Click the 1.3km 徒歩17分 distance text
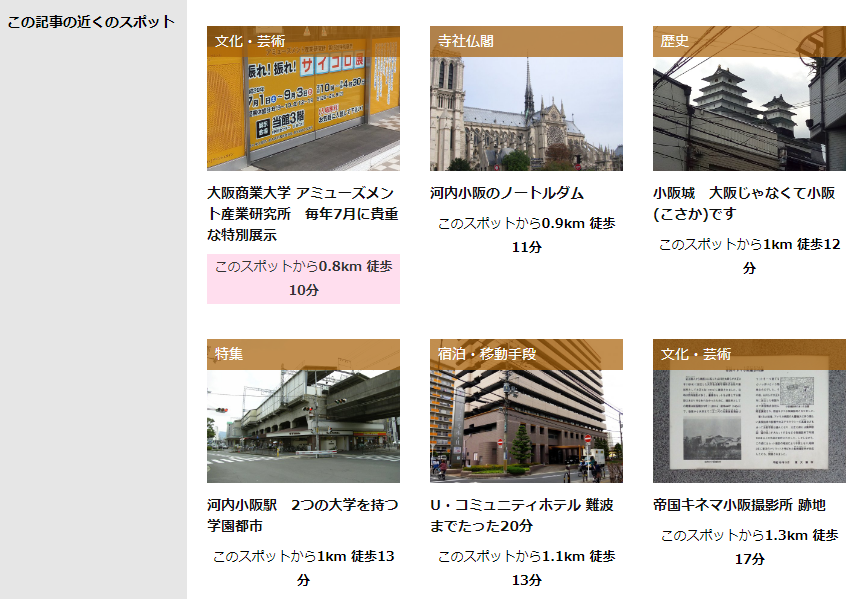Viewport: 853px width, 599px height. pos(749,546)
